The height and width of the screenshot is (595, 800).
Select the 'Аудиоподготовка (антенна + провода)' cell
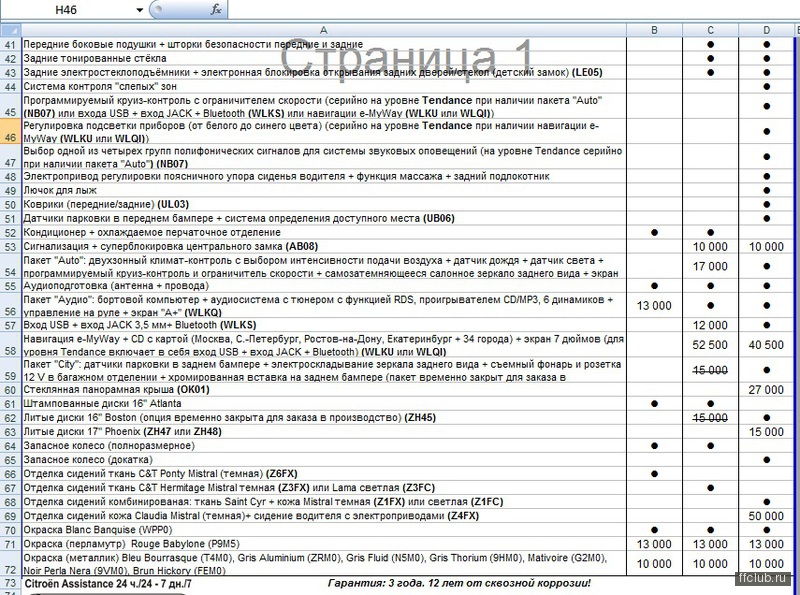(324, 286)
